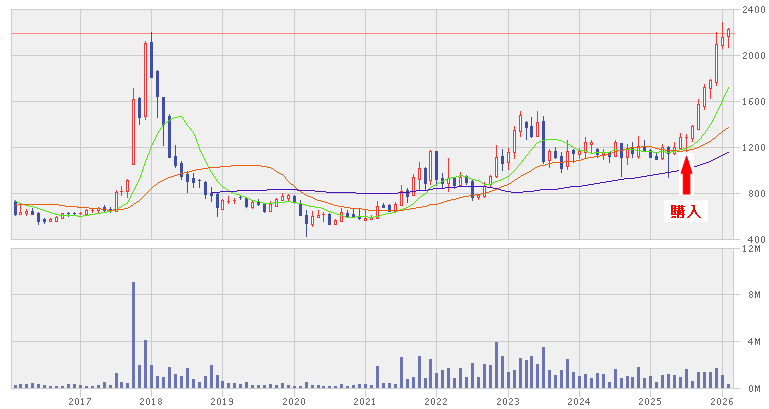Click the 2020 year label on the time axis
This screenshot has width=769, height=409.
point(293,401)
